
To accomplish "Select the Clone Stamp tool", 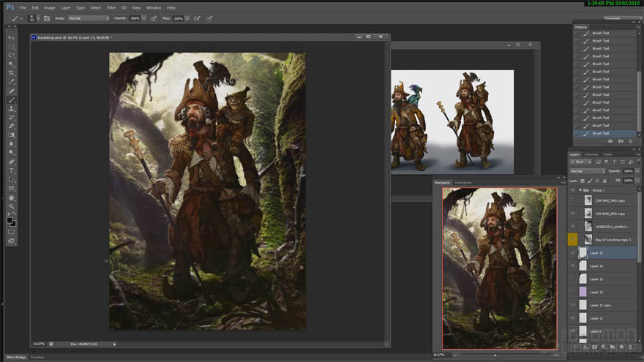I will click(12, 108).
